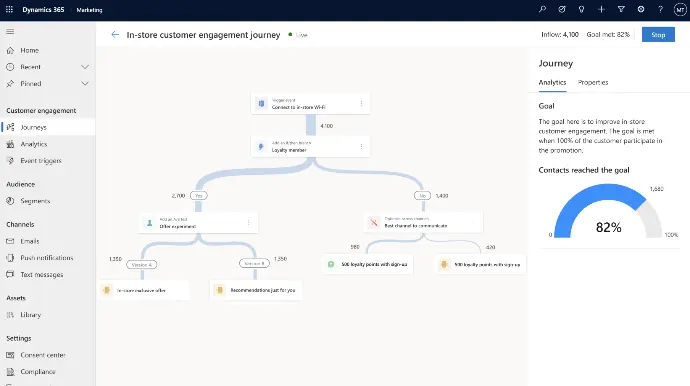Stop the live journey
This screenshot has width=690, height=386.
[x=658, y=35]
